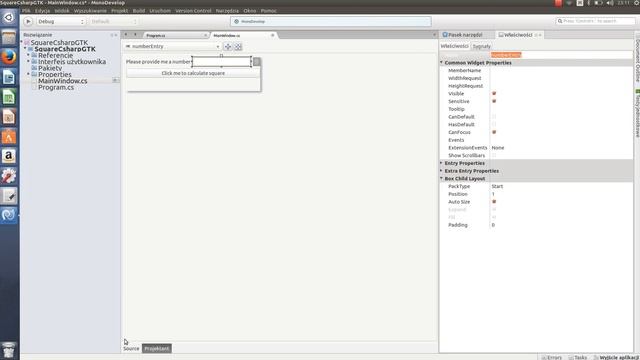The image size is (640, 360).
Task: Close the MainWindow.cs tab
Action: coord(273,36)
